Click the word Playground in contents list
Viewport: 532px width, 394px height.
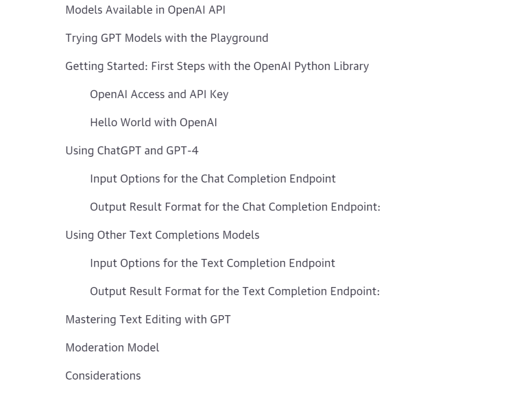coord(239,38)
